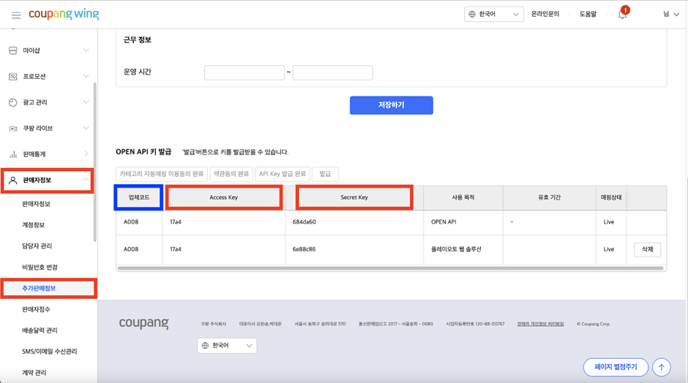Click the 도움말 header link

coord(588,14)
